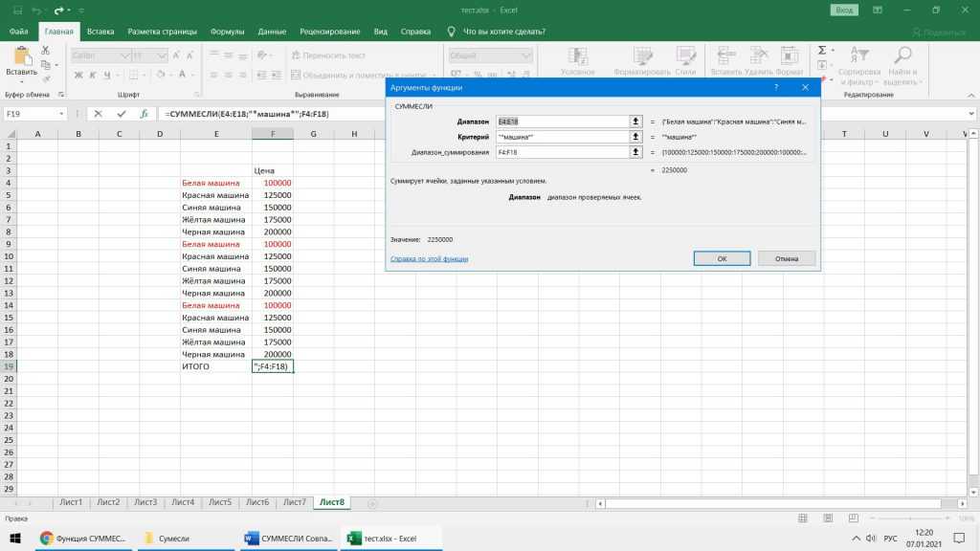Click the Формат cells icon

(x=790, y=56)
